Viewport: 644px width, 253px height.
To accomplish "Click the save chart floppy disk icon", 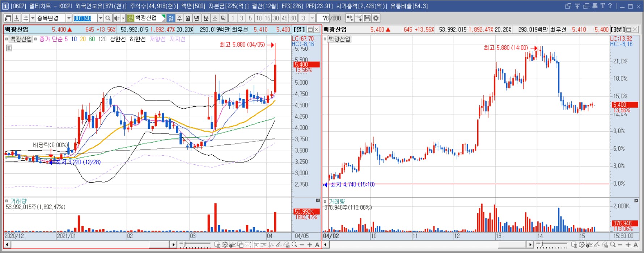I will (367, 18).
